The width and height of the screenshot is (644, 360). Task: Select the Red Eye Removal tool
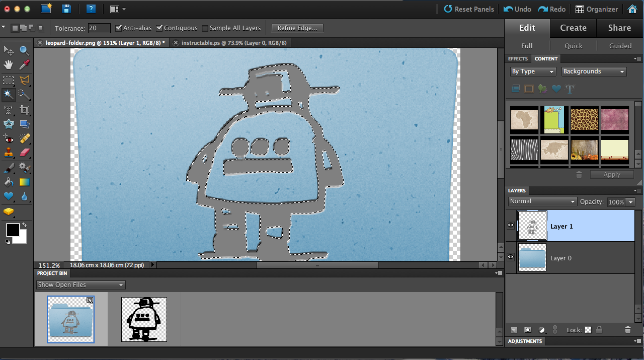coord(9,138)
